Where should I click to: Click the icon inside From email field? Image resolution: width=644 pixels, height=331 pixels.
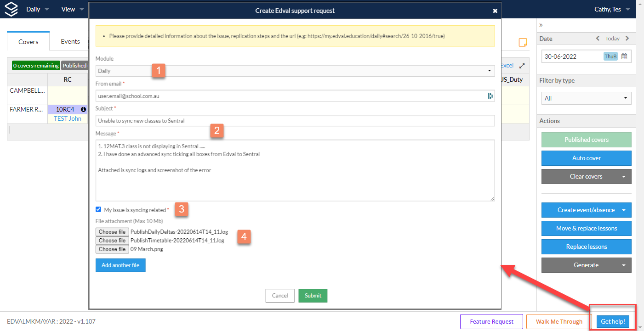coord(490,96)
